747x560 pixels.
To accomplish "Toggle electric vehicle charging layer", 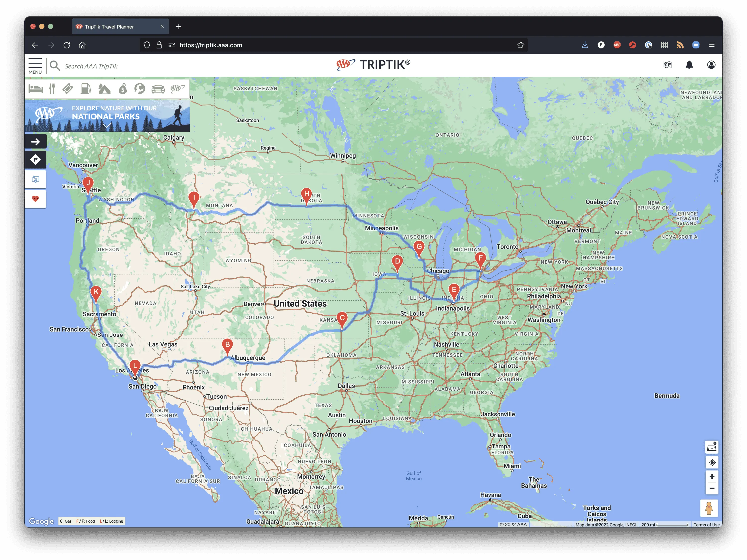I will tap(140, 89).
